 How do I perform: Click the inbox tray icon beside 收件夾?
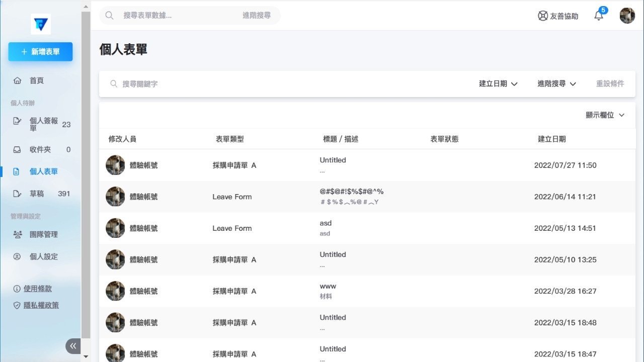(x=17, y=149)
